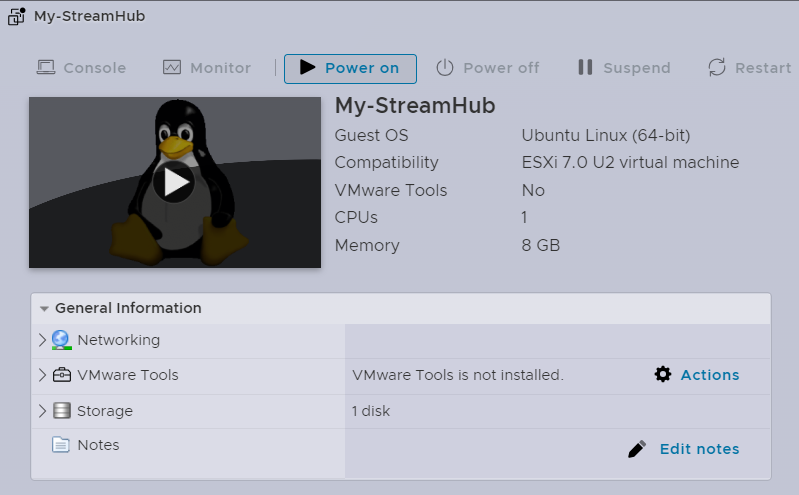Open the Edit notes link

pos(699,449)
